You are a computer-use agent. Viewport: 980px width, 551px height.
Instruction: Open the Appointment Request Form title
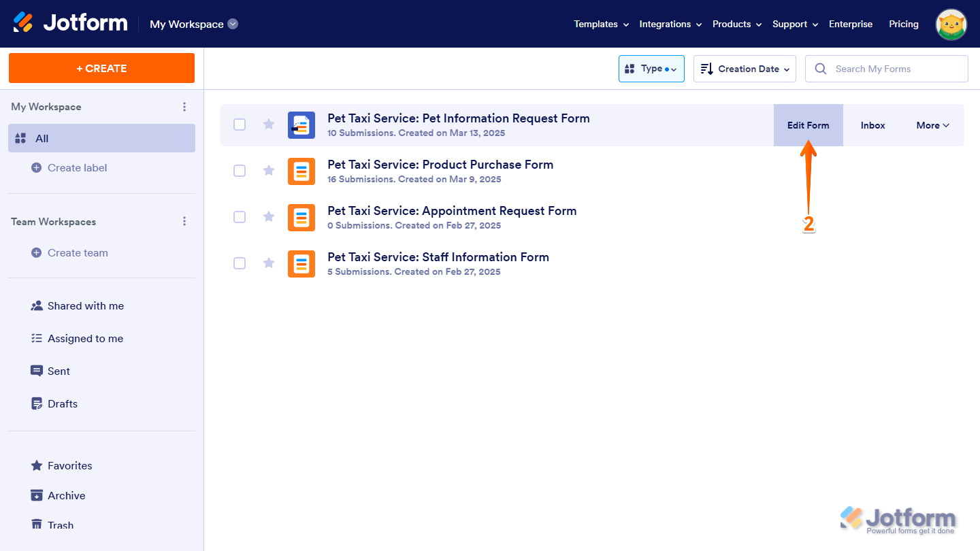click(x=452, y=211)
